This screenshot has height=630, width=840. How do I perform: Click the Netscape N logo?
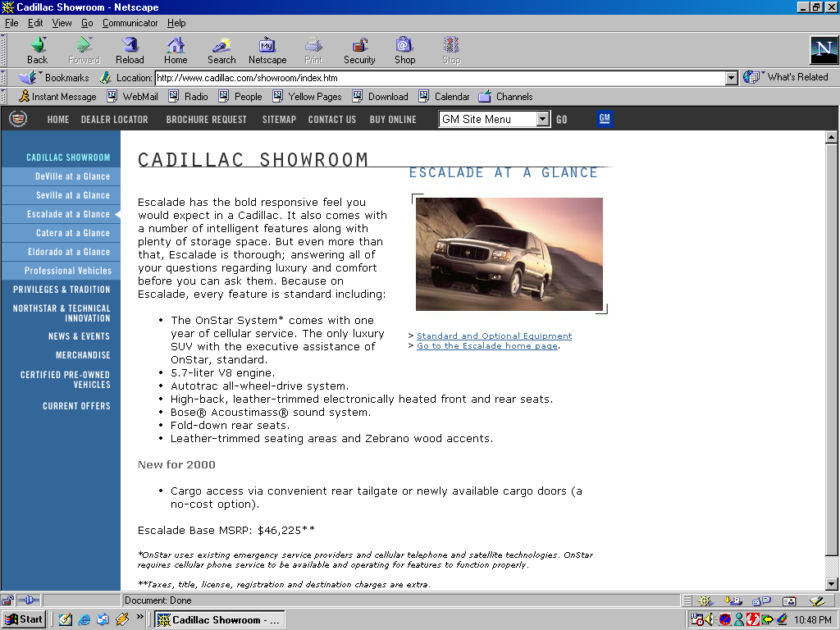(824, 50)
